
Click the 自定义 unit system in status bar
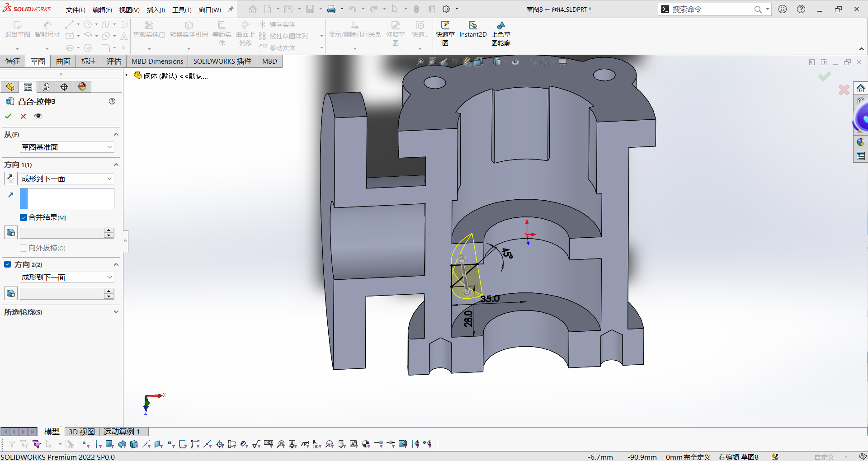(824, 457)
